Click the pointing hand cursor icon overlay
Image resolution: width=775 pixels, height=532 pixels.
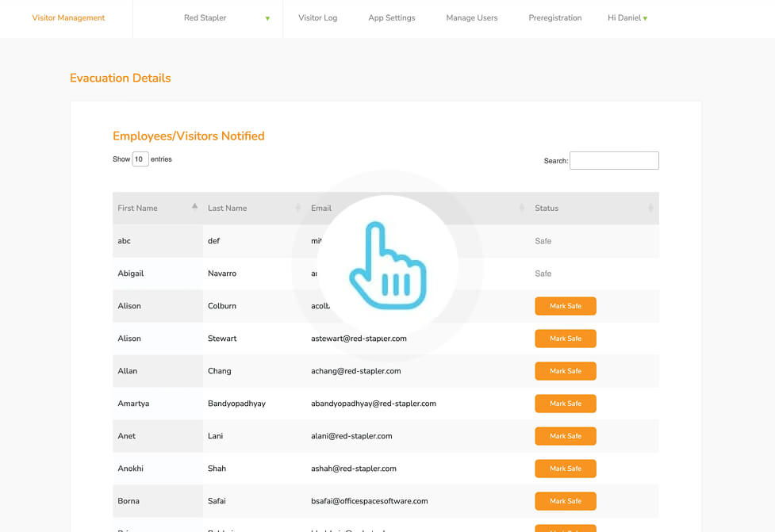388,266
